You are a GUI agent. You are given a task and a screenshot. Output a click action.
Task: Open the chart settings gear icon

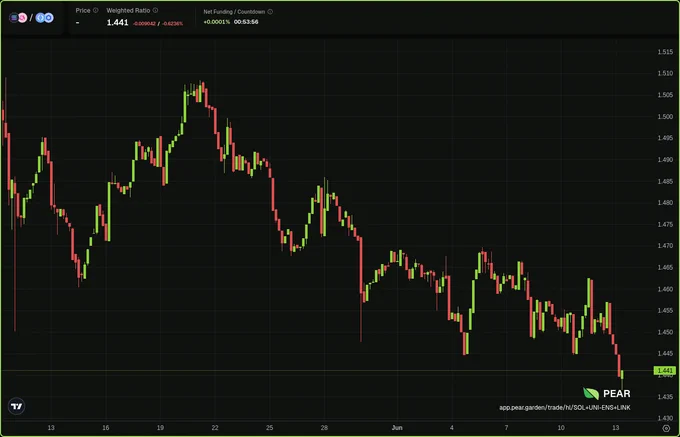click(x=667, y=428)
